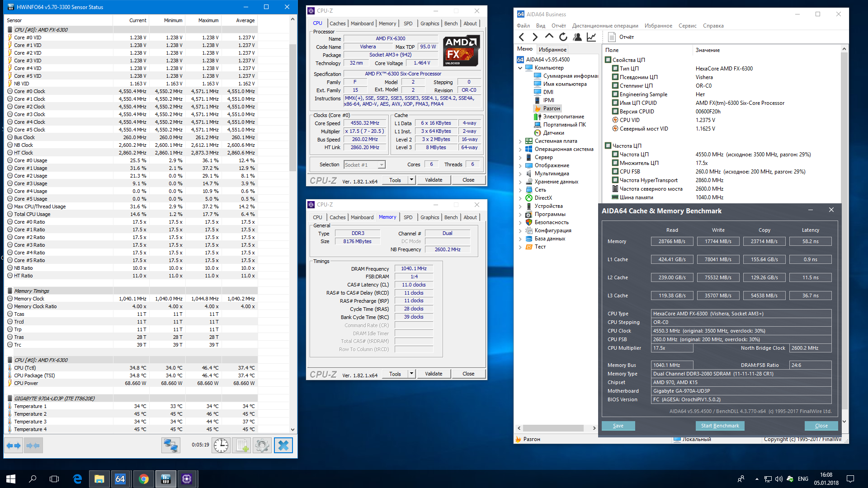The width and height of the screenshot is (868, 488).
Task: Click HWiNFO sensor list scroll down arrow
Action: (x=292, y=429)
